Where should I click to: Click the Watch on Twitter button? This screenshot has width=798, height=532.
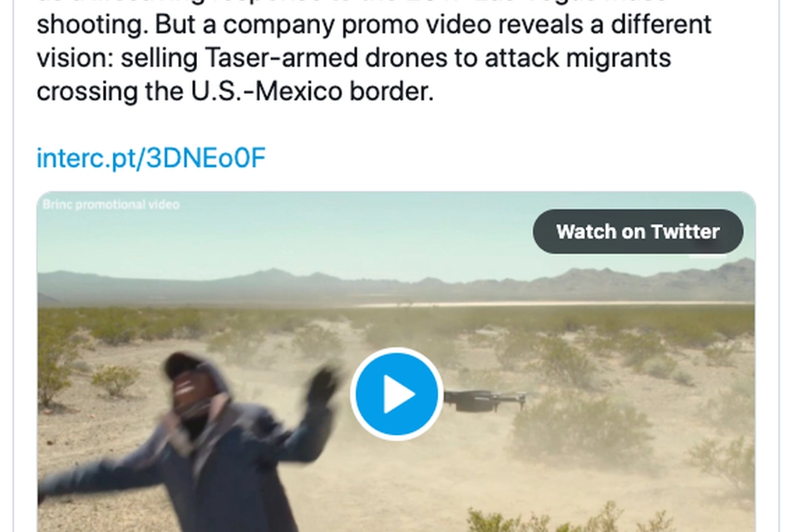tap(638, 232)
